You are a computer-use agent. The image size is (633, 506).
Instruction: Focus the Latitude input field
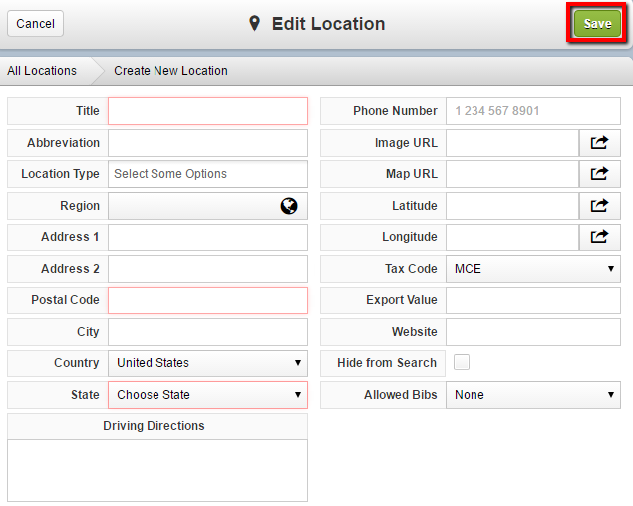[x=513, y=206]
